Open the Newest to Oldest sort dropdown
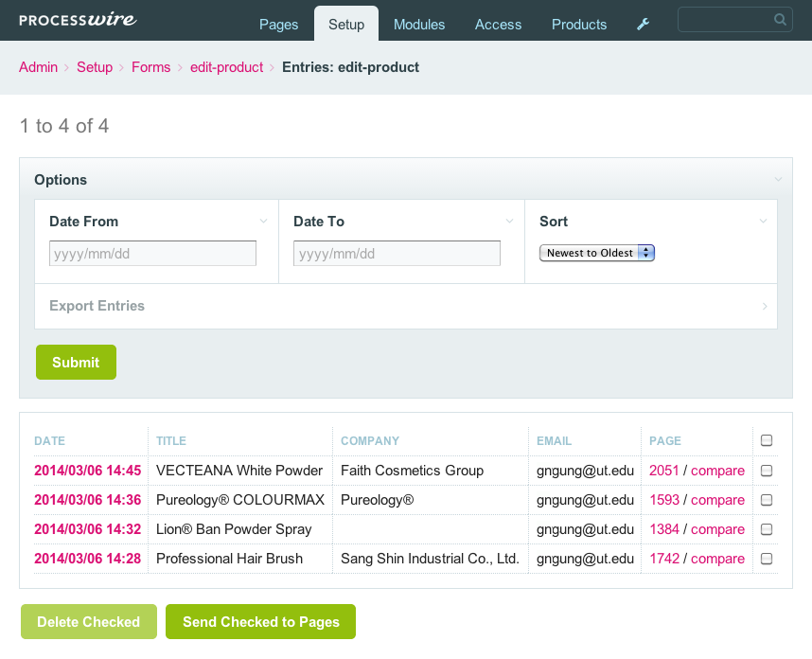Image resolution: width=812 pixels, height=659 pixels. 596,253
